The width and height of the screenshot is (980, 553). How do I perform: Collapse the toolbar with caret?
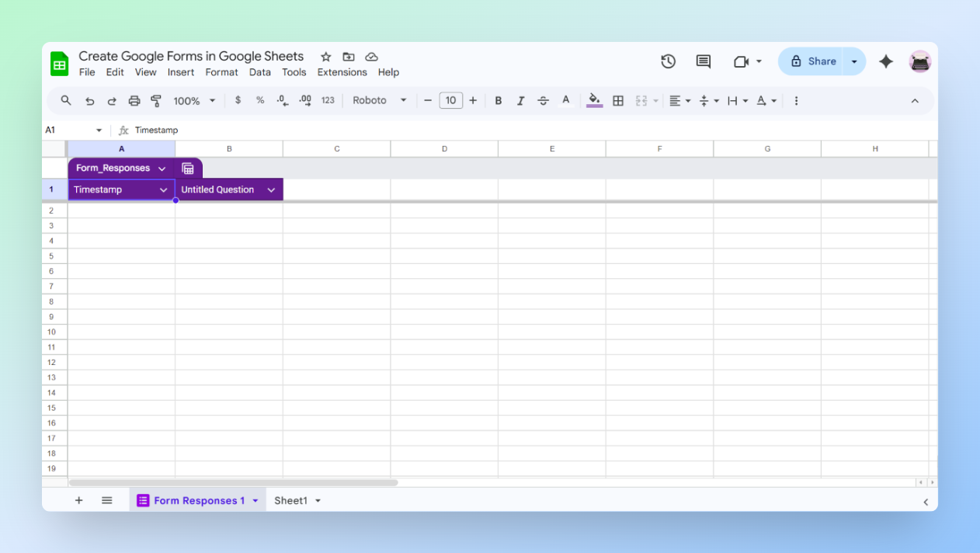coord(915,101)
